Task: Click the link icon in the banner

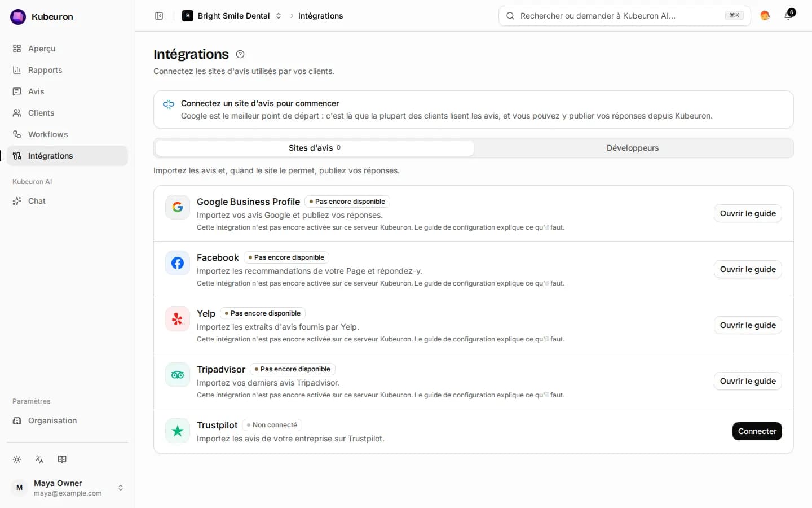Action: (169, 104)
